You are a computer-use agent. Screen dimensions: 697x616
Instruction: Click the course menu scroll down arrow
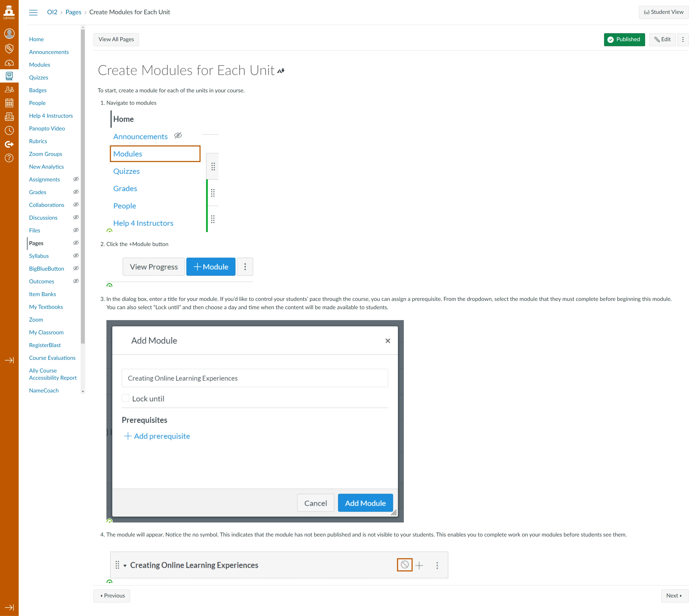83,392
